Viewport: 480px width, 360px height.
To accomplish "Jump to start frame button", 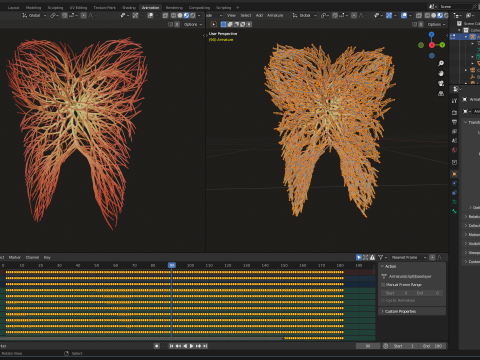I will tap(172, 346).
